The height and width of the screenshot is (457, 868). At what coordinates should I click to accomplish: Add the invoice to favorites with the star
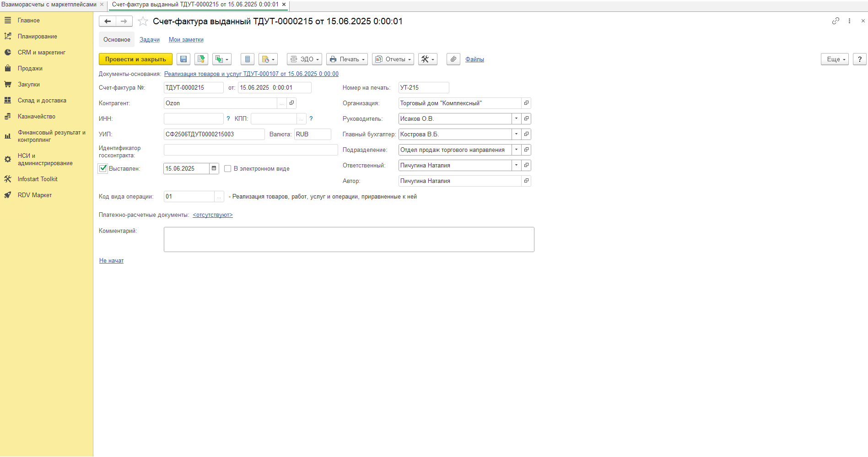pos(143,21)
